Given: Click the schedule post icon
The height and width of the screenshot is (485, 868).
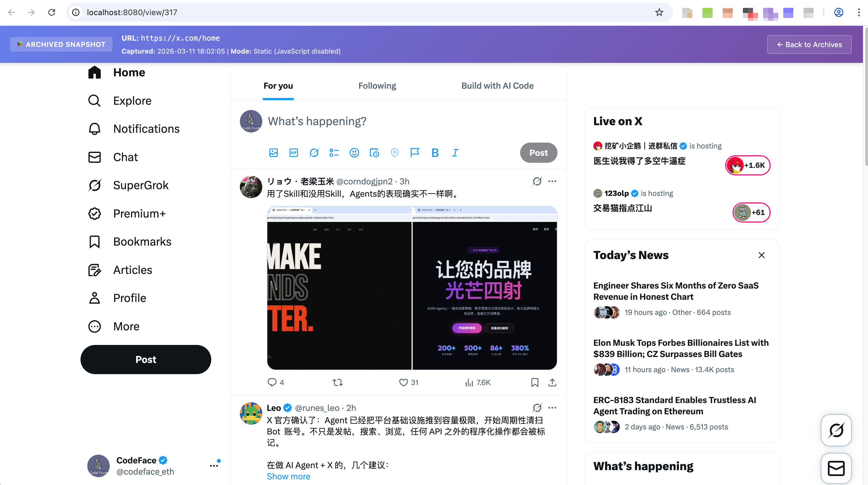Looking at the screenshot, I should [x=374, y=153].
